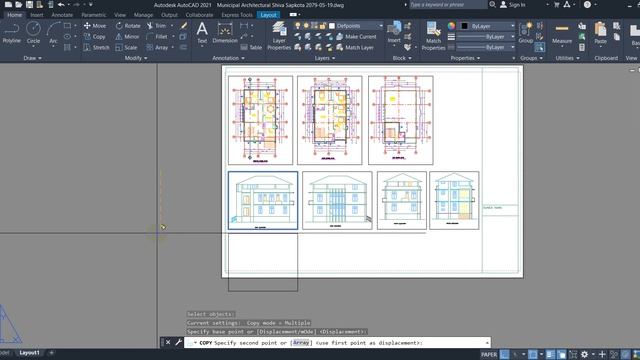Toggle PAPER space status button
640x360 pixels.
(489, 354)
